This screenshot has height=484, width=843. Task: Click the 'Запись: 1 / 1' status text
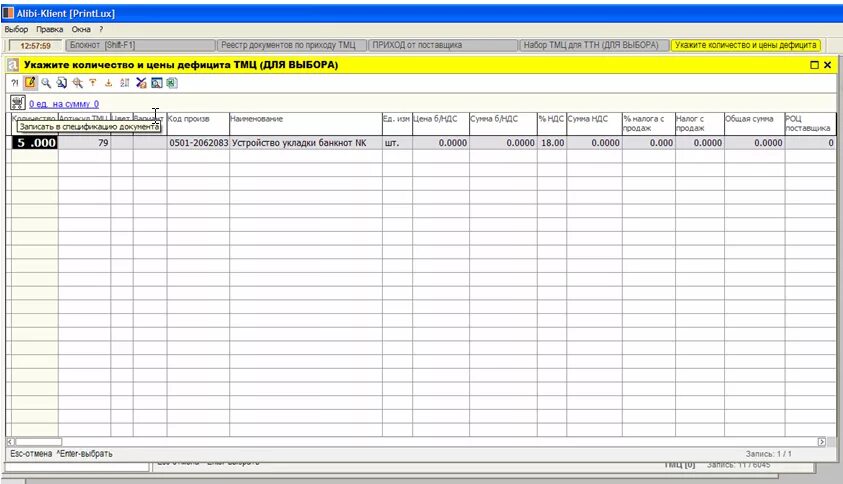(768, 454)
